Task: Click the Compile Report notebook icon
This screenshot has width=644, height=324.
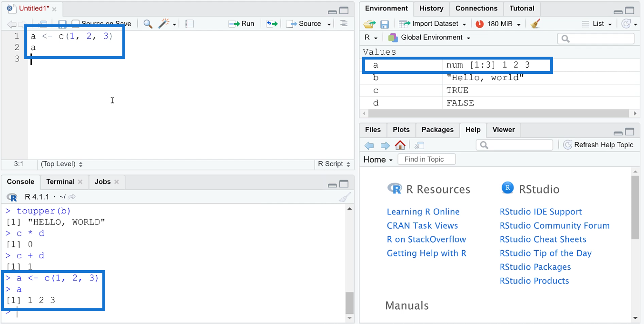Action: 189,24
